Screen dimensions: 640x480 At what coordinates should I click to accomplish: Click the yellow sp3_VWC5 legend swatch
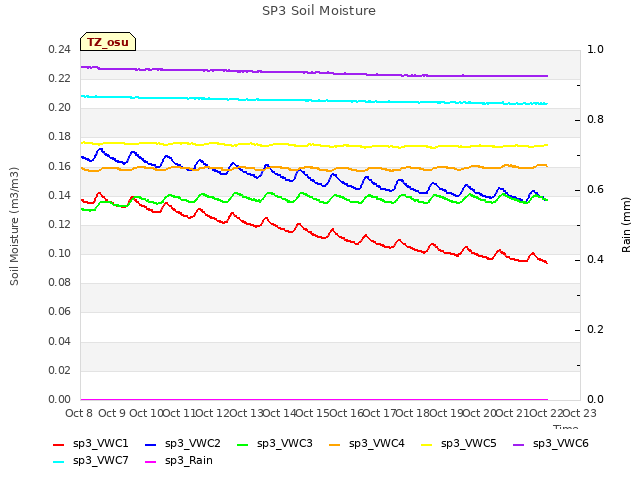coord(427,445)
